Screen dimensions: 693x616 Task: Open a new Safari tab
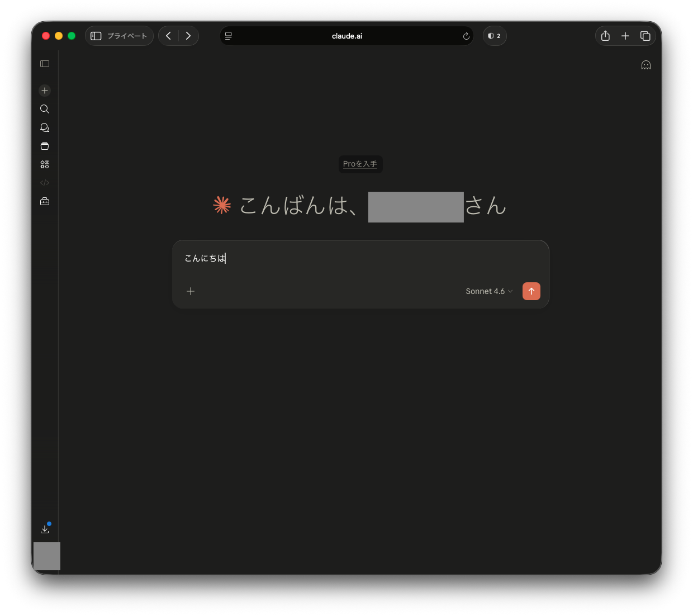tap(625, 36)
